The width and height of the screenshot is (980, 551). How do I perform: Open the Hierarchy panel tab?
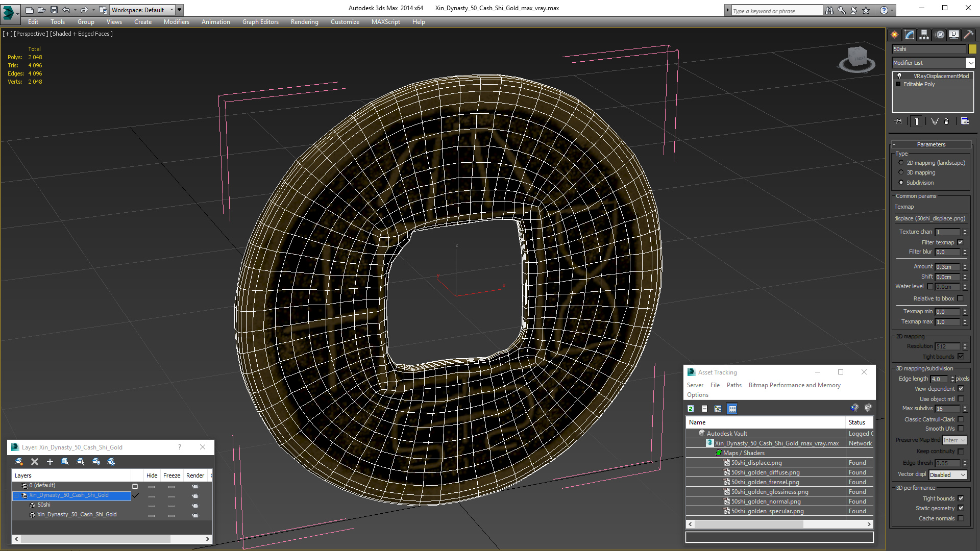[x=924, y=35]
